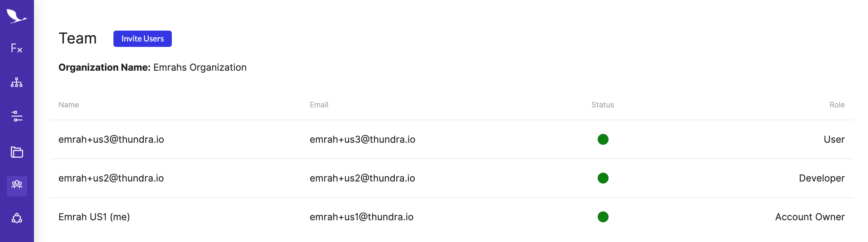Click the Thundra bird logo
Viewport: 868px width, 242px height.
tap(17, 16)
